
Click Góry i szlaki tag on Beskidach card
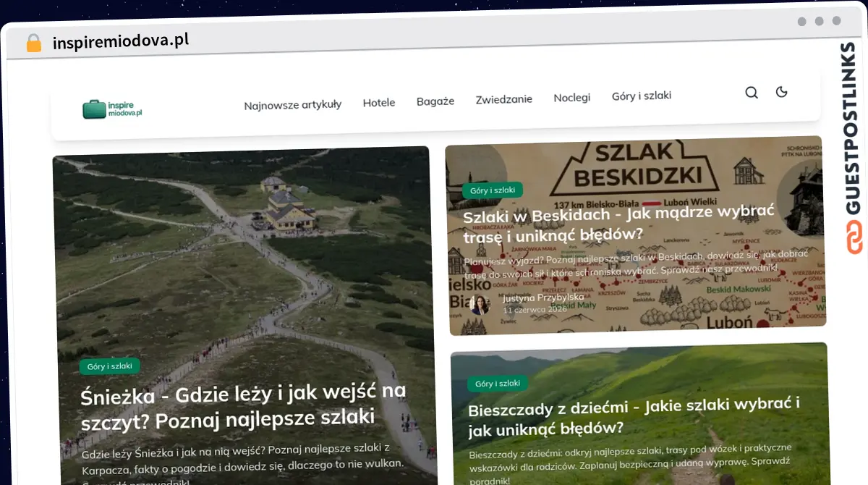[x=493, y=190]
